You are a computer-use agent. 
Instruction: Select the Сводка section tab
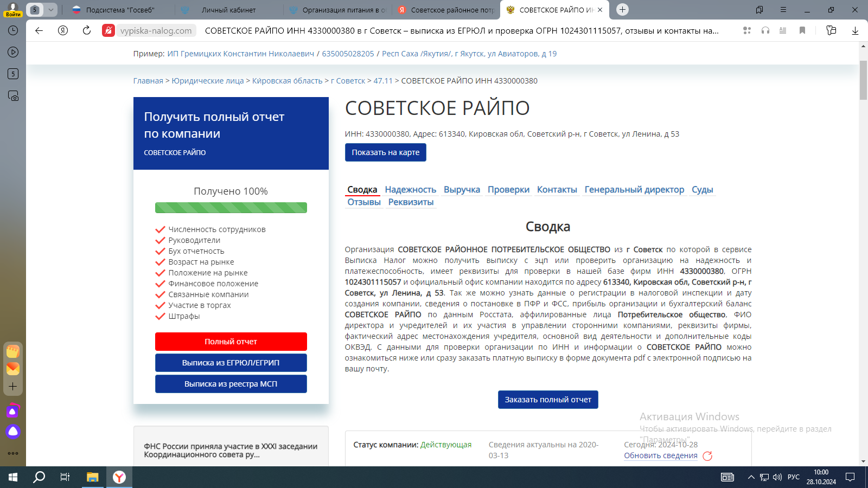point(362,190)
